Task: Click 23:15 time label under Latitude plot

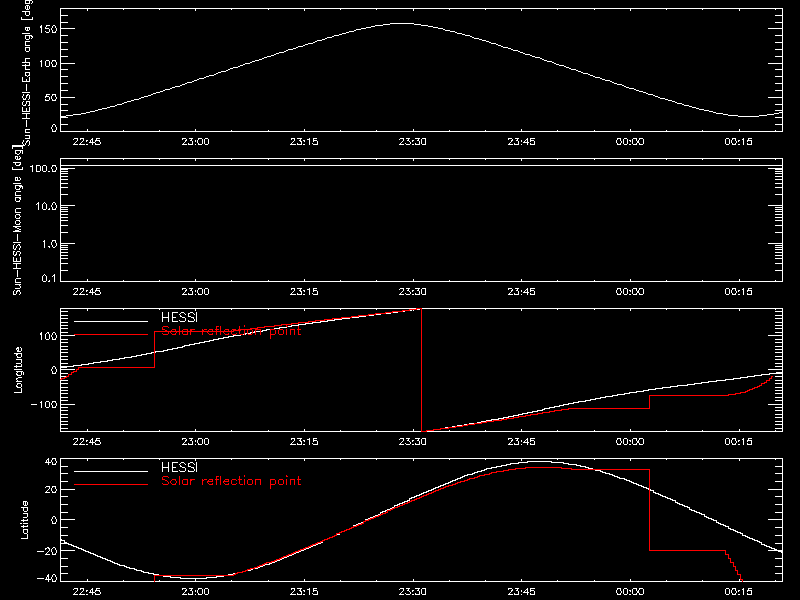Action: (304, 592)
